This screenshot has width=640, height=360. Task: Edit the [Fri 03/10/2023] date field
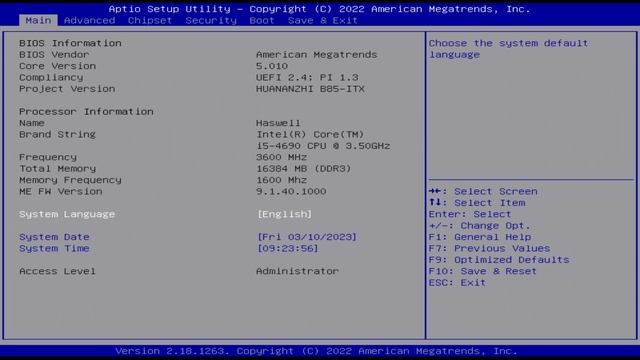tap(307, 237)
